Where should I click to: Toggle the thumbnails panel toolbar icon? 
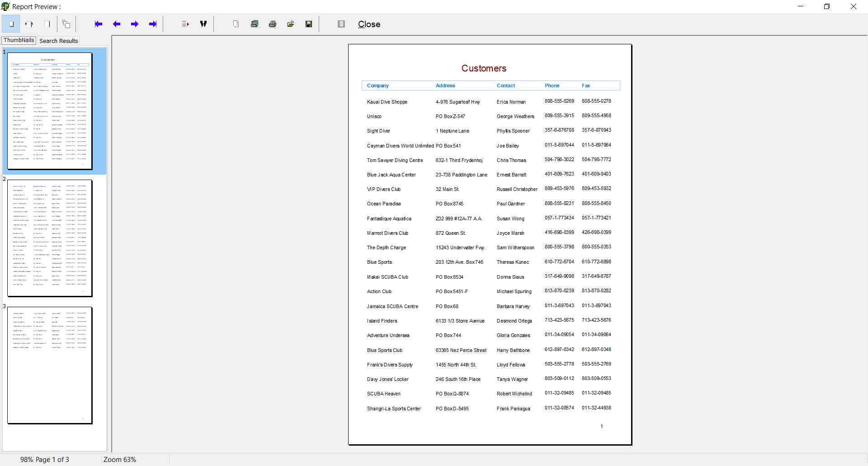(x=66, y=24)
